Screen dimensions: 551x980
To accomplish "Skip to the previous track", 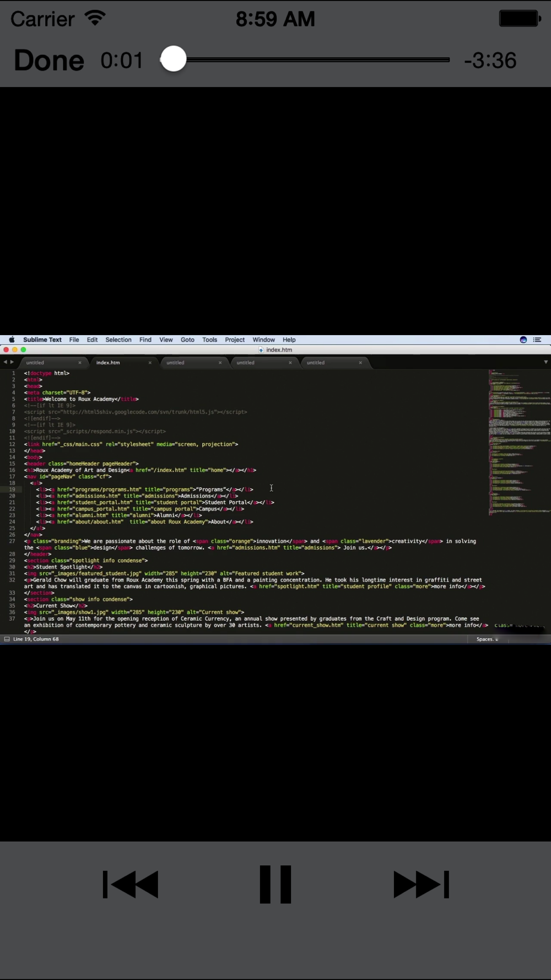I will point(131,884).
